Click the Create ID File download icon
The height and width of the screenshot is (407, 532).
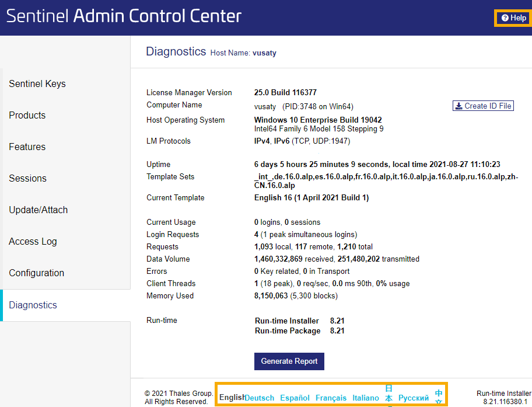point(459,106)
